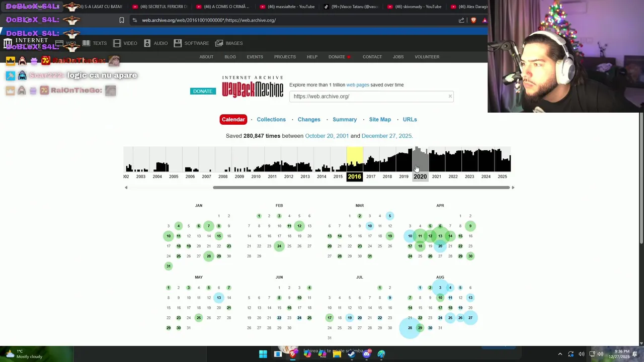Open the HELP menu item
Screen dimensions: 644x362
(312, 57)
